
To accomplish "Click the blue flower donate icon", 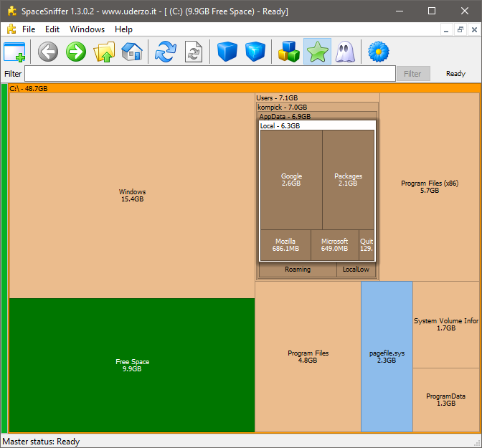I will (x=379, y=52).
